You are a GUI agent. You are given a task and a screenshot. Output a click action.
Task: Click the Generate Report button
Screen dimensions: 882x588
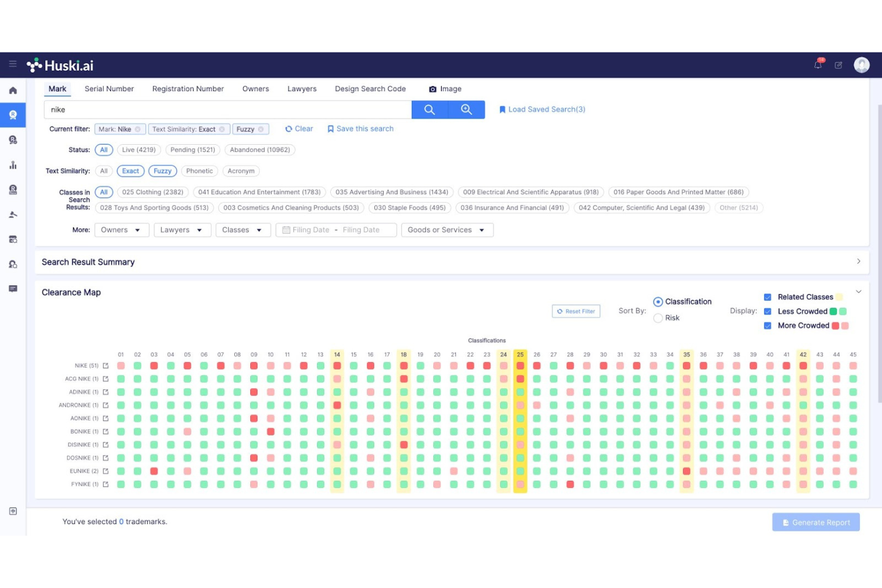(x=816, y=522)
